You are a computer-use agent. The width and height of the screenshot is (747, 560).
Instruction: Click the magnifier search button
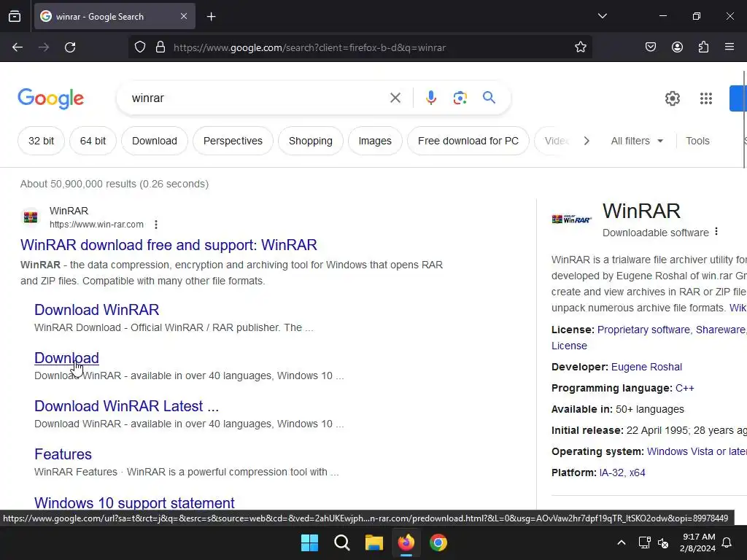[489, 98]
